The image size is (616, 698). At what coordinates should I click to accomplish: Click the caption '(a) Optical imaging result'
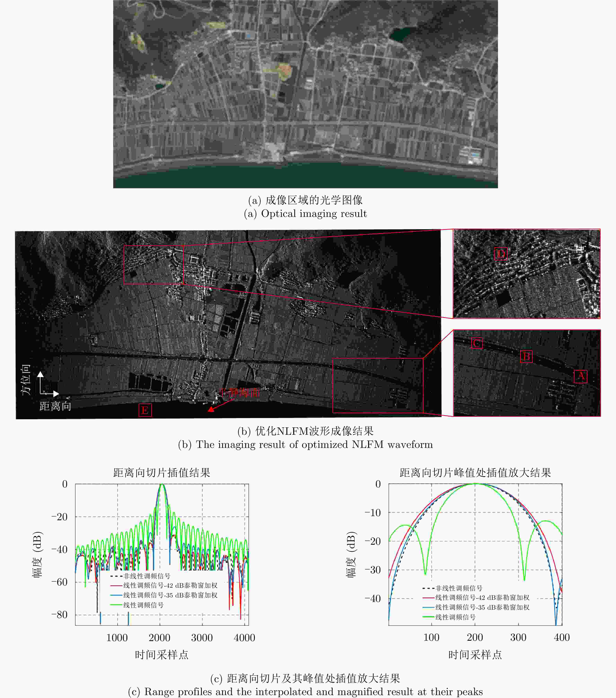305,213
